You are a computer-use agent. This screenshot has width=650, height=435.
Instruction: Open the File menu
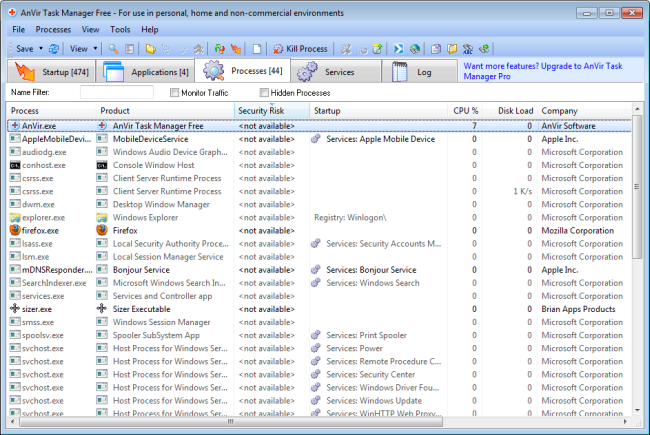(x=19, y=29)
